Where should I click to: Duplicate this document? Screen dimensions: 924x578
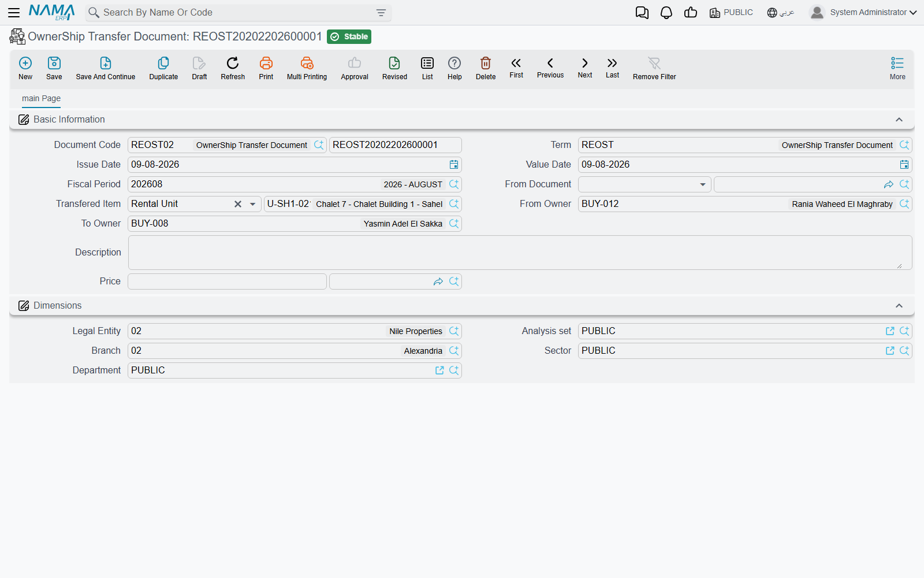(163, 68)
